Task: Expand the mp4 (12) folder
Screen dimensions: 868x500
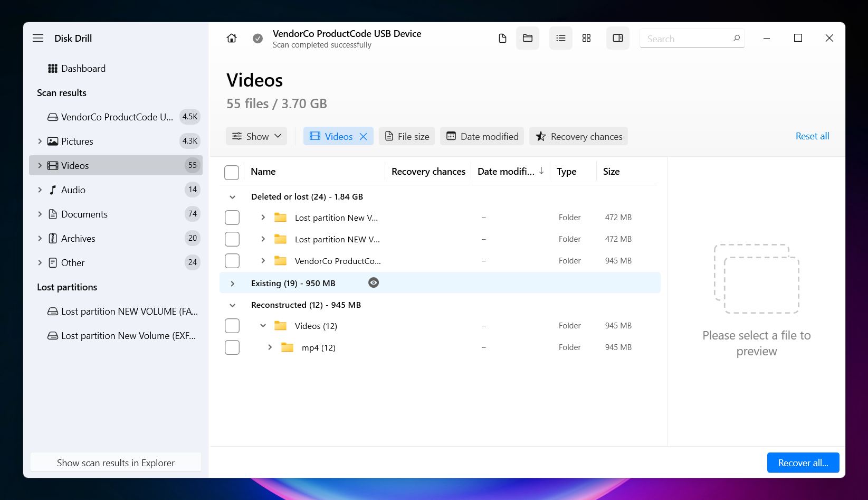Action: pyautogui.click(x=270, y=347)
